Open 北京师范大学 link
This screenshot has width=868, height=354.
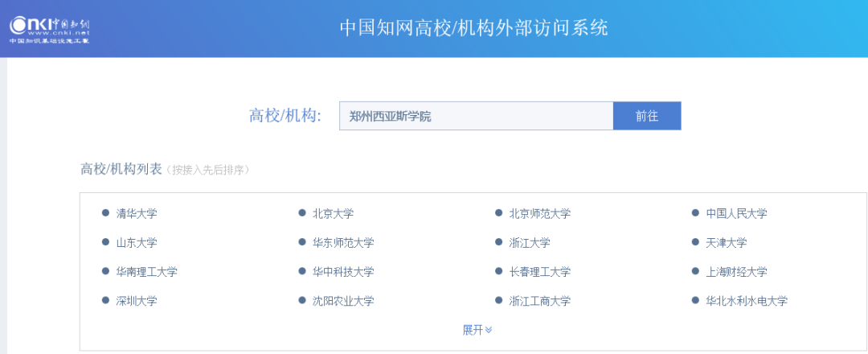(540, 213)
